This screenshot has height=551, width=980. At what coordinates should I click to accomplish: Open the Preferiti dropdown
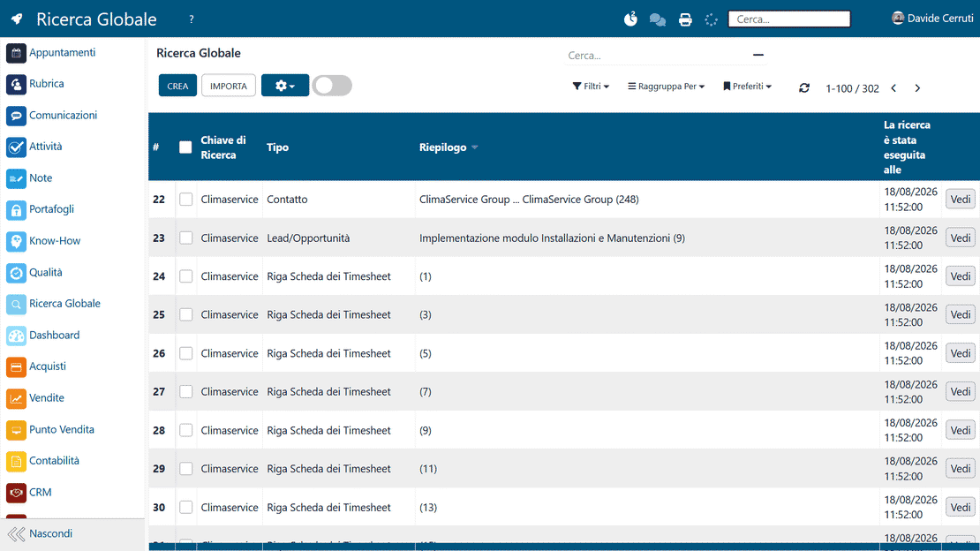[x=747, y=87]
